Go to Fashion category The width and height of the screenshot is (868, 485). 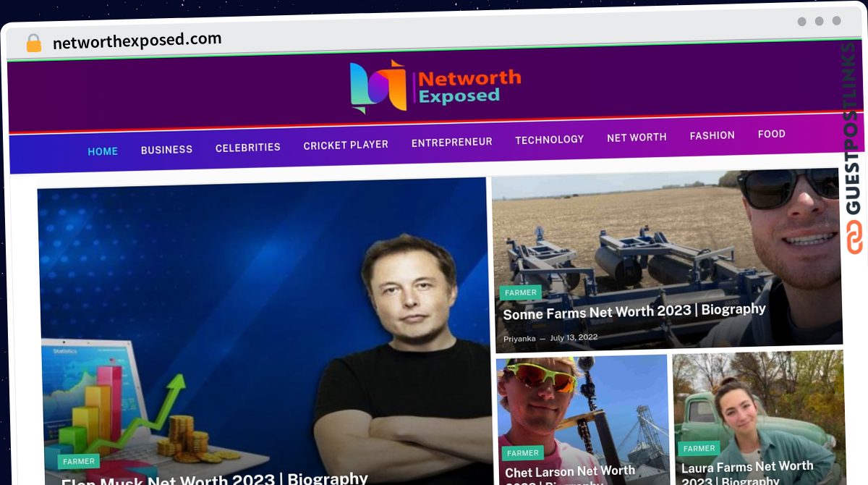(712, 135)
